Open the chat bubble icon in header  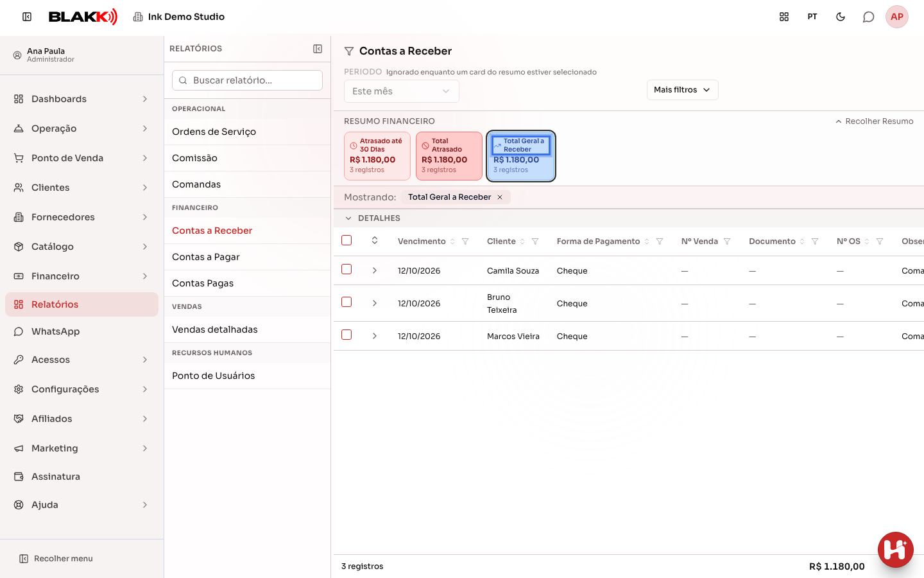tap(869, 17)
